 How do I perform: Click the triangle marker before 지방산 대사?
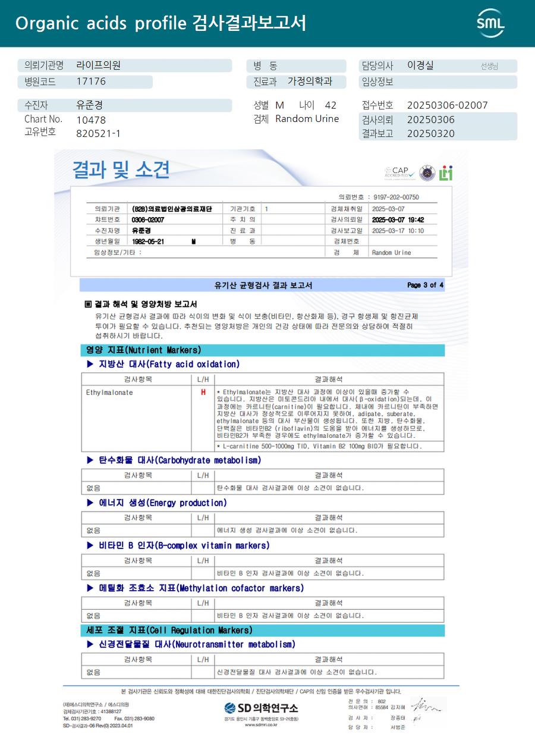click(x=90, y=364)
